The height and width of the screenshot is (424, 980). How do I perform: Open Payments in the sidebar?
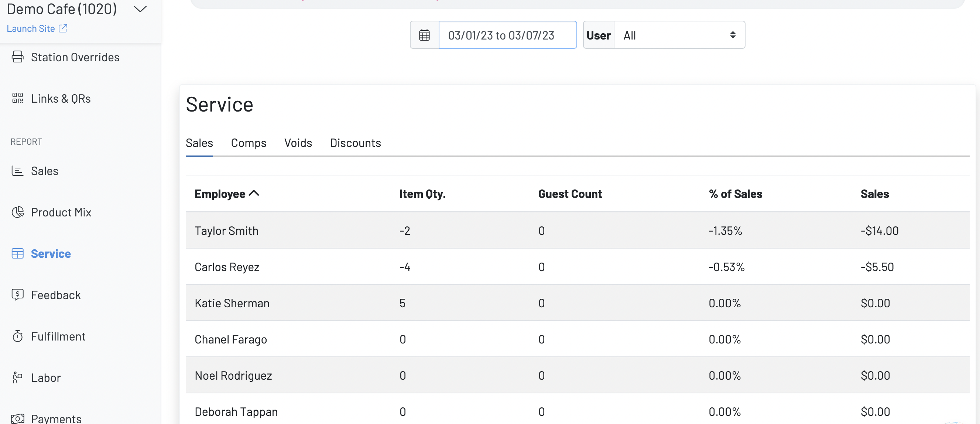[x=56, y=418]
